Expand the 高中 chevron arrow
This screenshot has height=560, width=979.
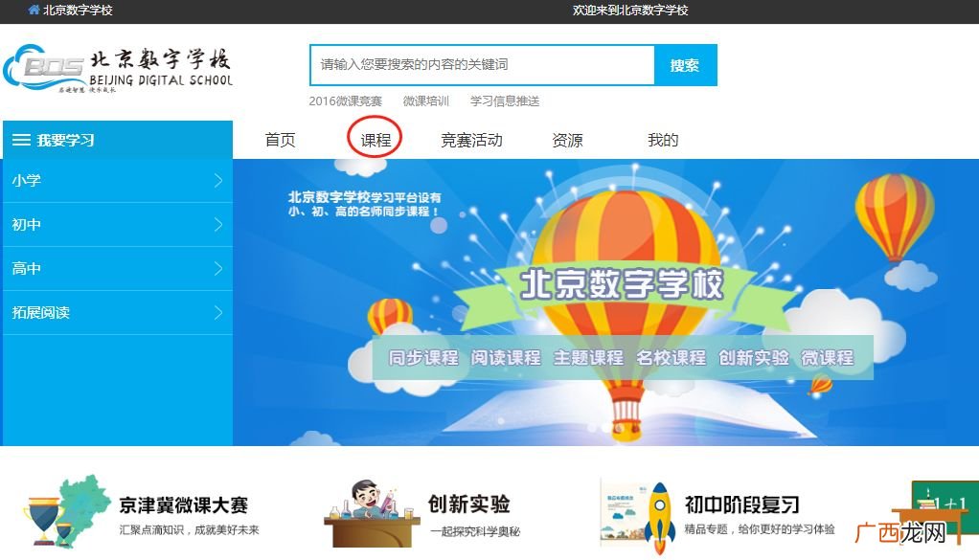tap(217, 269)
